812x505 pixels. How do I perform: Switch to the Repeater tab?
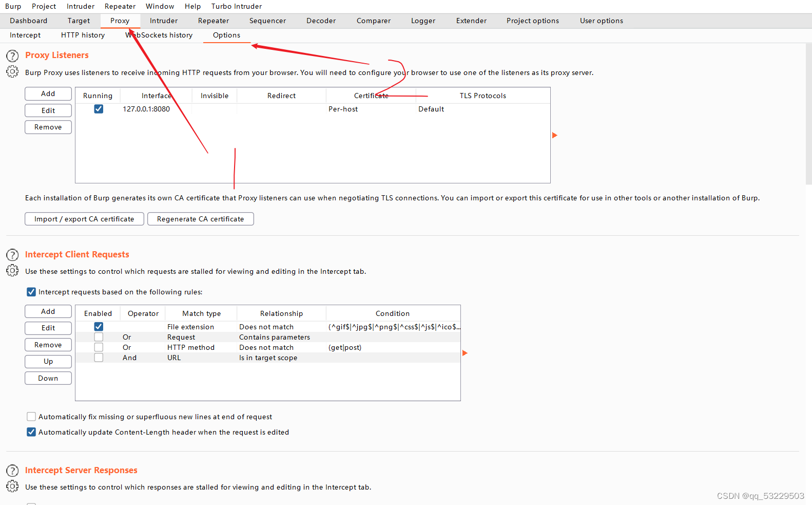coord(214,21)
